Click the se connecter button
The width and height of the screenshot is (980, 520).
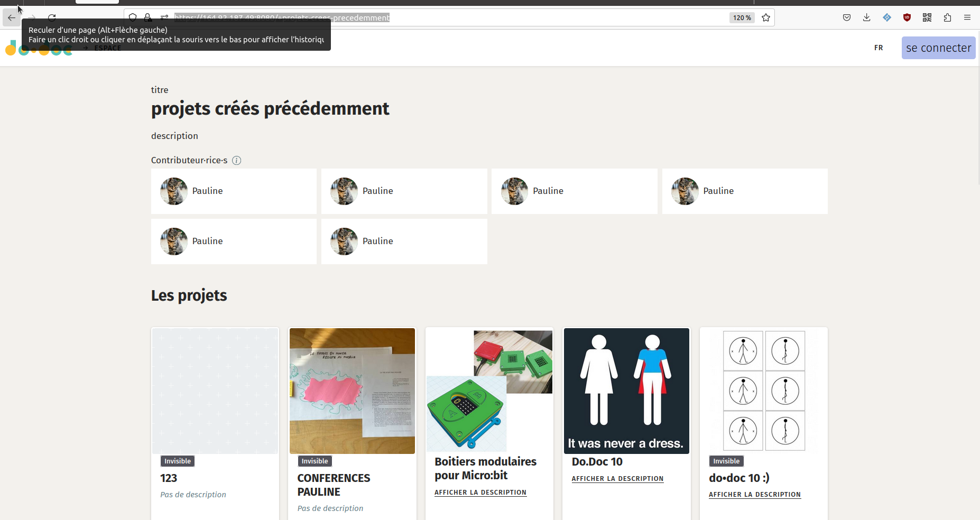(938, 48)
